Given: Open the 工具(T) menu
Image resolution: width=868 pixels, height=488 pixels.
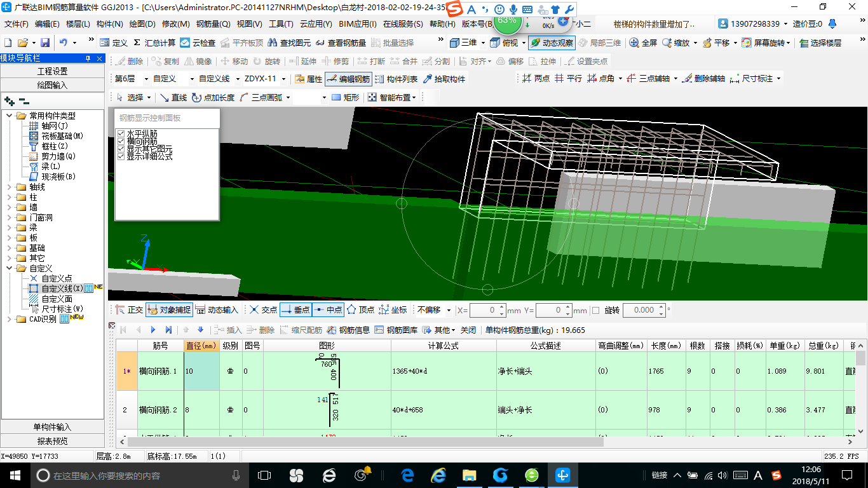Looking at the screenshot, I should 281,24.
